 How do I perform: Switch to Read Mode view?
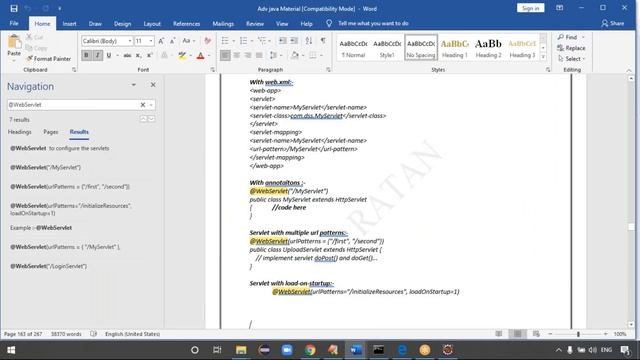(499, 334)
